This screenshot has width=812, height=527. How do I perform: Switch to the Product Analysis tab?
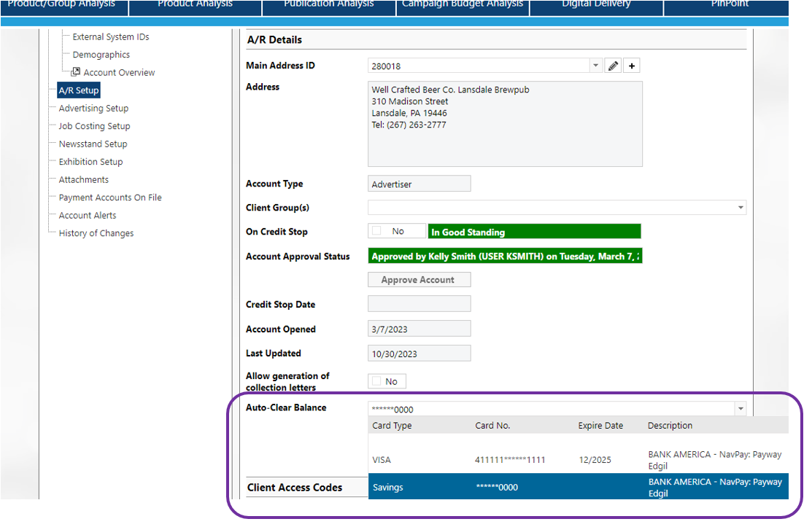click(195, 6)
